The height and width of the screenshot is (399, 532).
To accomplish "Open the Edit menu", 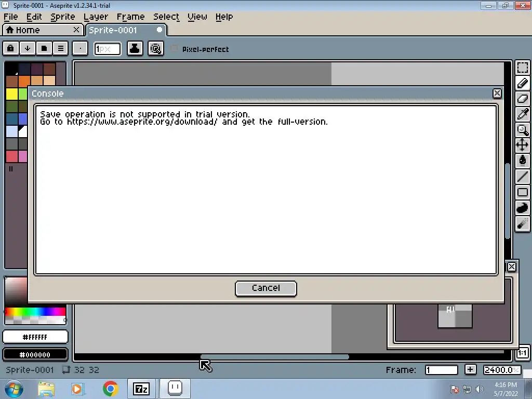I will [x=34, y=17].
